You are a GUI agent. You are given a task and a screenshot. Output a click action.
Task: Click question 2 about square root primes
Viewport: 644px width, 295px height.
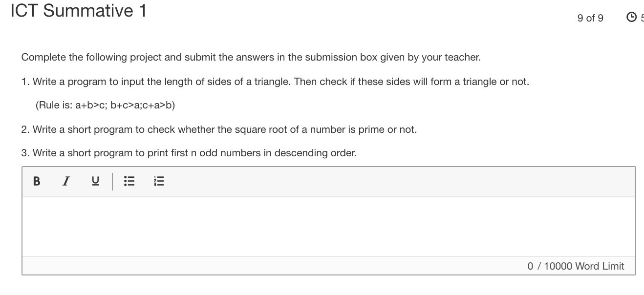(x=219, y=129)
